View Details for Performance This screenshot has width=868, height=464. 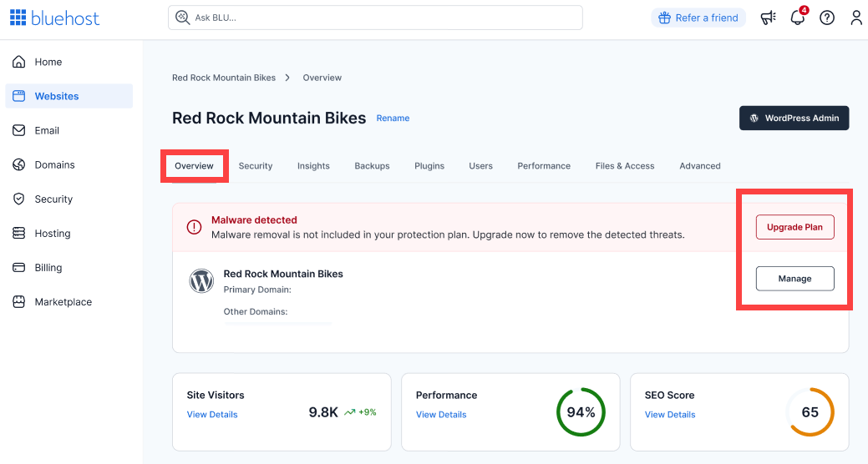(x=441, y=414)
